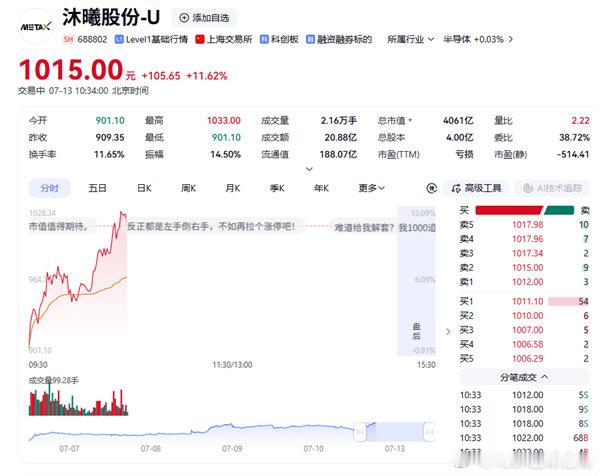Click the 换手率 11.65% value
This screenshot has height=476, width=600.
point(109,155)
